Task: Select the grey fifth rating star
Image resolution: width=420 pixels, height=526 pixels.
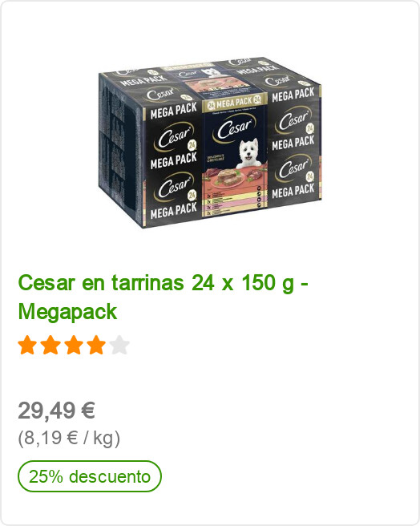Action: tap(119, 345)
